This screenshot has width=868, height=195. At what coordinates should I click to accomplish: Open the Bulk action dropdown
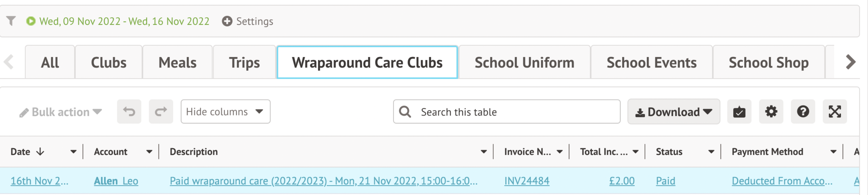point(61,112)
